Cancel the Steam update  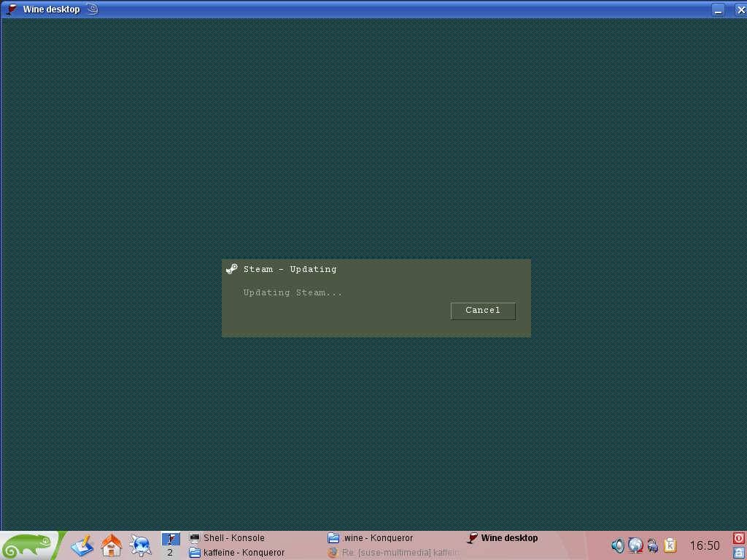point(483,311)
